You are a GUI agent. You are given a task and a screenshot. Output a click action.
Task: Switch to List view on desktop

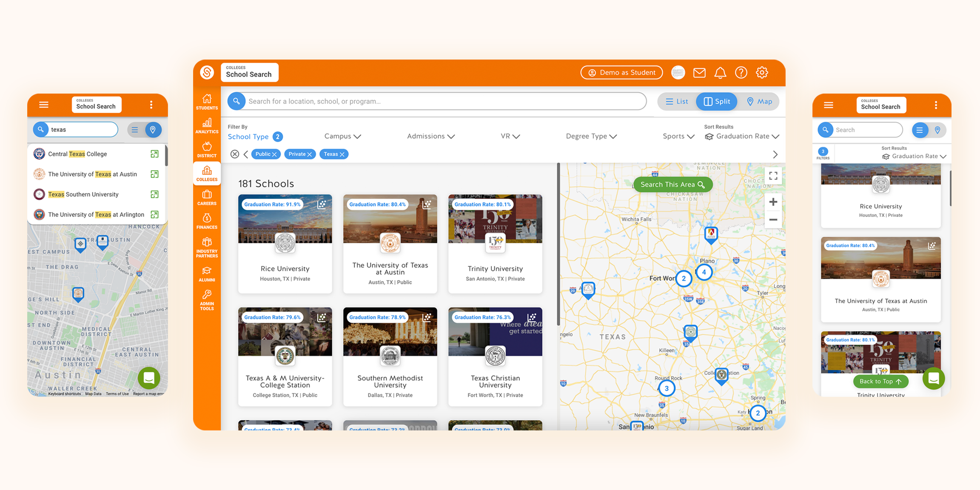pos(677,102)
